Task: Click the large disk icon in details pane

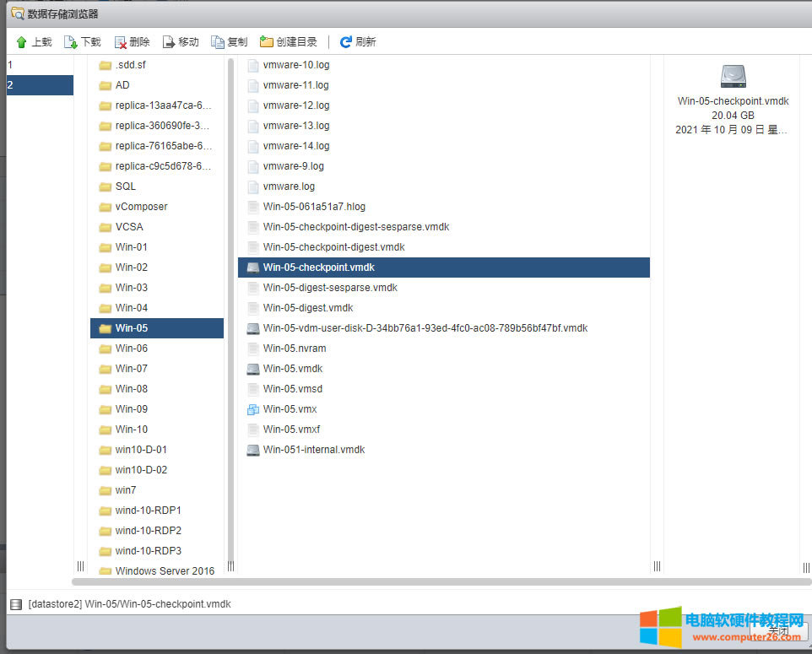Action: (733, 77)
